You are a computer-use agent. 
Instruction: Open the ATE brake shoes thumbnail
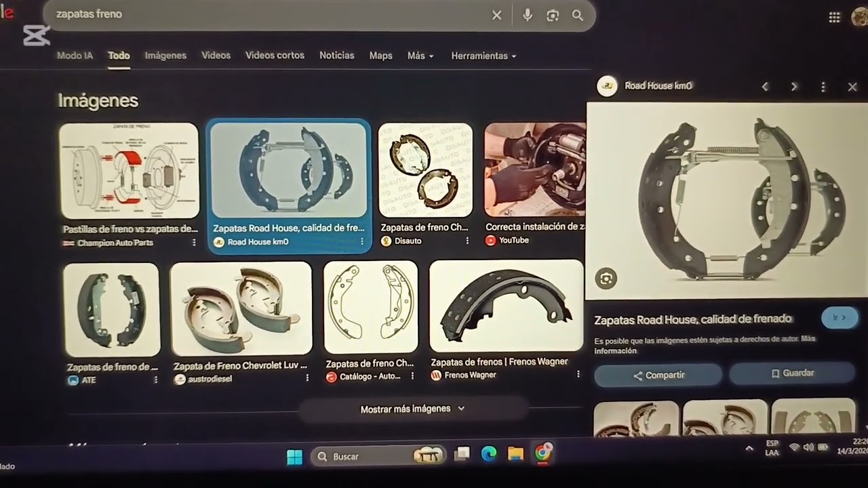click(112, 310)
